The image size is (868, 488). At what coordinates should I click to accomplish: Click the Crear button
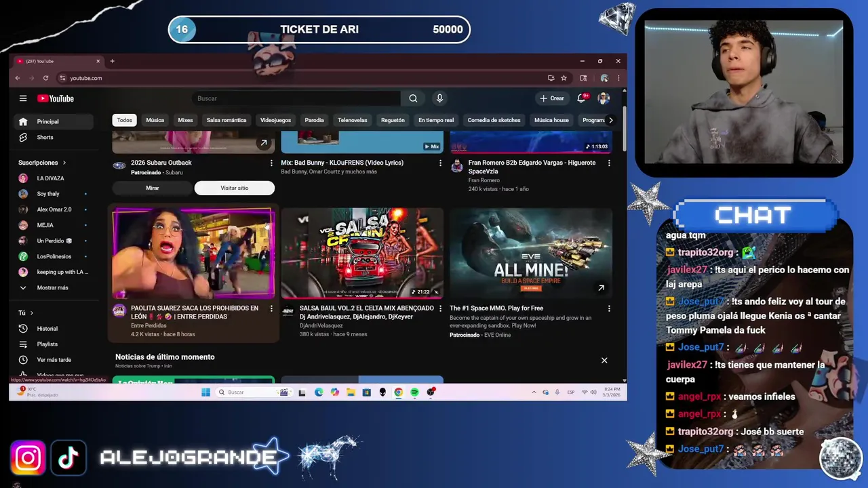[x=552, y=98]
